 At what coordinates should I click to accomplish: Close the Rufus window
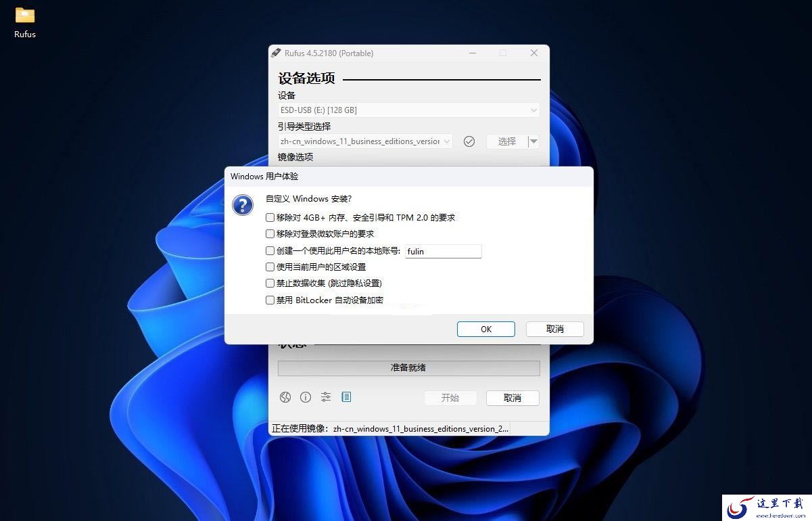tap(534, 53)
